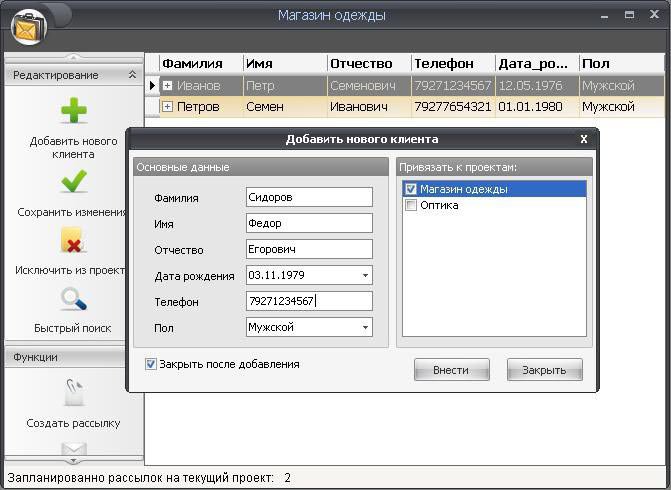The height and width of the screenshot is (490, 671).
Task: Close the Add new client dialog with X
Action: (x=584, y=139)
